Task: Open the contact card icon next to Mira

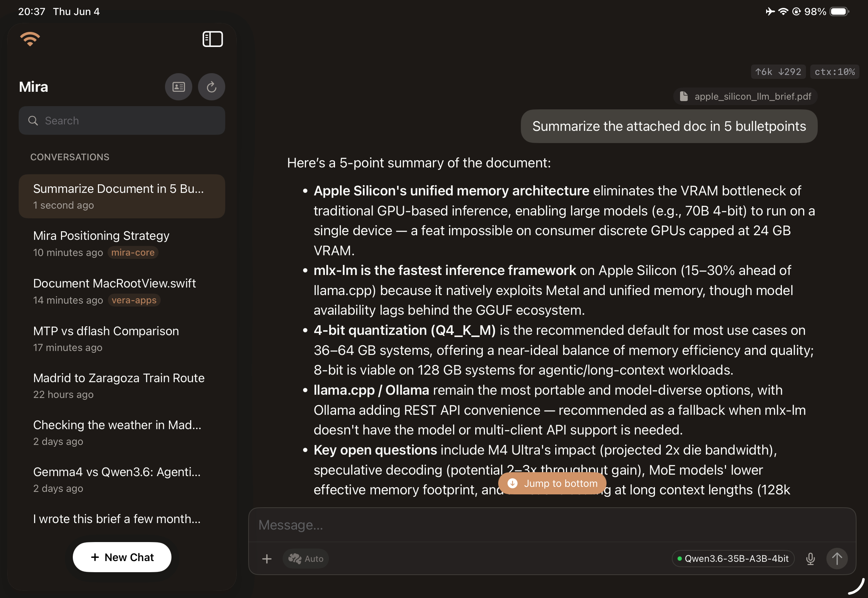Action: (x=178, y=87)
